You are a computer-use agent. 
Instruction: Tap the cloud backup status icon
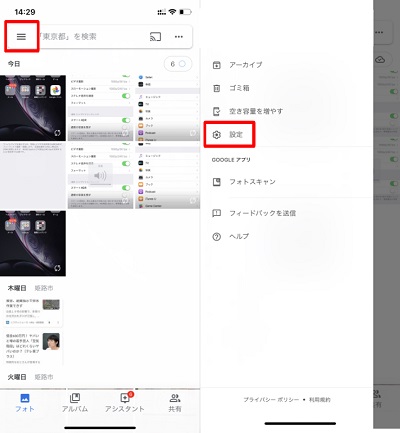pyautogui.click(x=380, y=60)
